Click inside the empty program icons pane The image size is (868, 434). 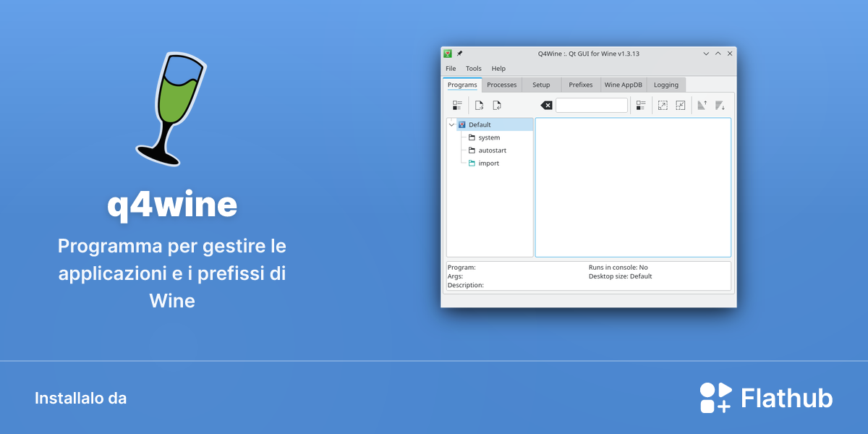(x=633, y=187)
